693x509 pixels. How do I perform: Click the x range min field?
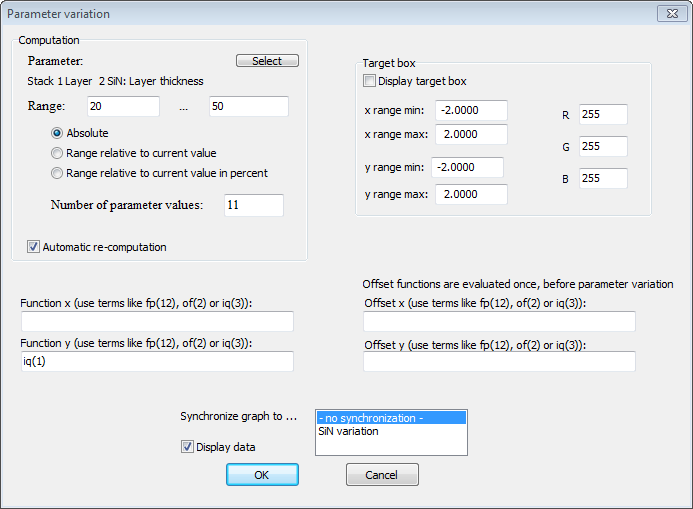471,110
